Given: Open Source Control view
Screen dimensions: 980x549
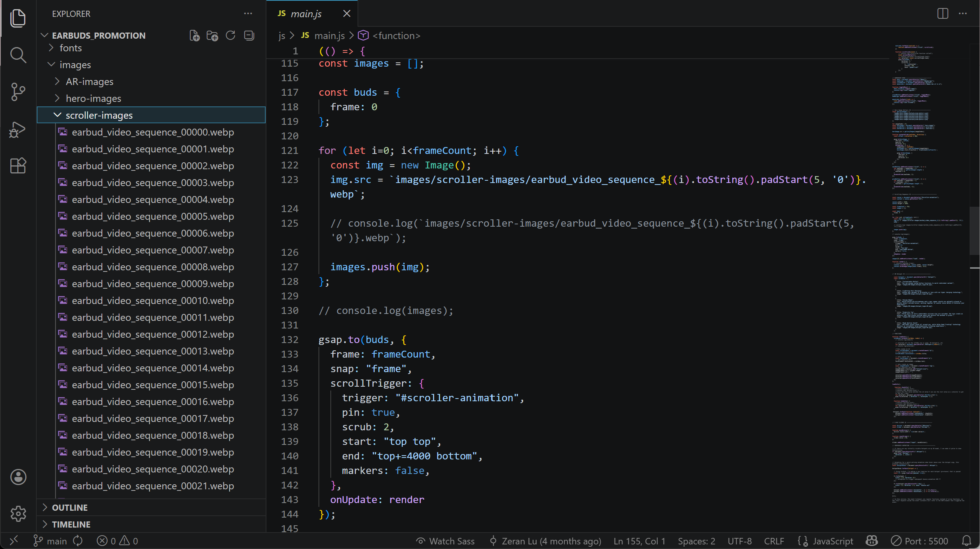Looking at the screenshot, I should pyautogui.click(x=18, y=92).
